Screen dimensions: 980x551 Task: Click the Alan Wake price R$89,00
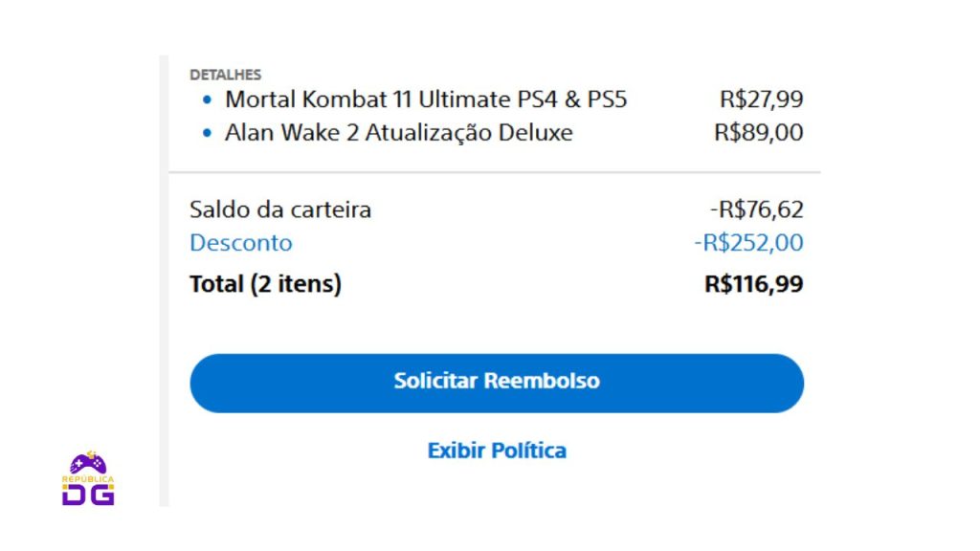[x=759, y=132]
